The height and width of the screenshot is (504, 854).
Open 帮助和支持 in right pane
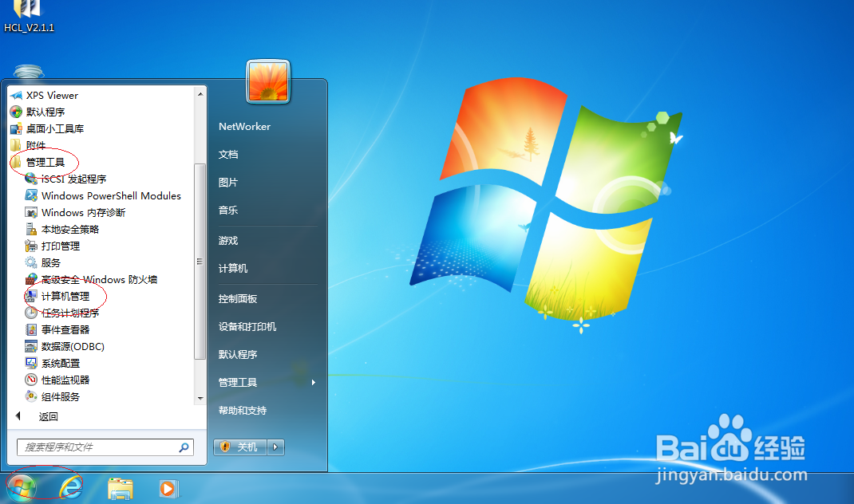(x=243, y=411)
